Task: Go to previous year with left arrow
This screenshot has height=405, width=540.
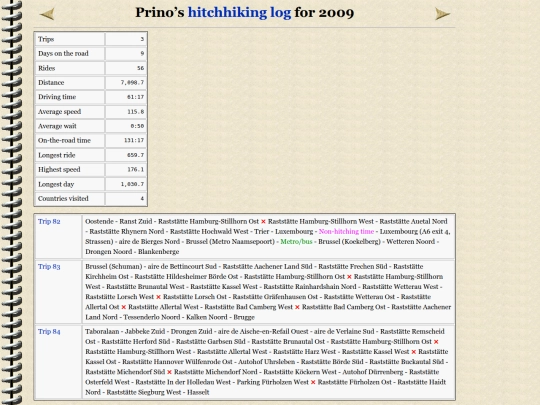Action: tap(47, 14)
